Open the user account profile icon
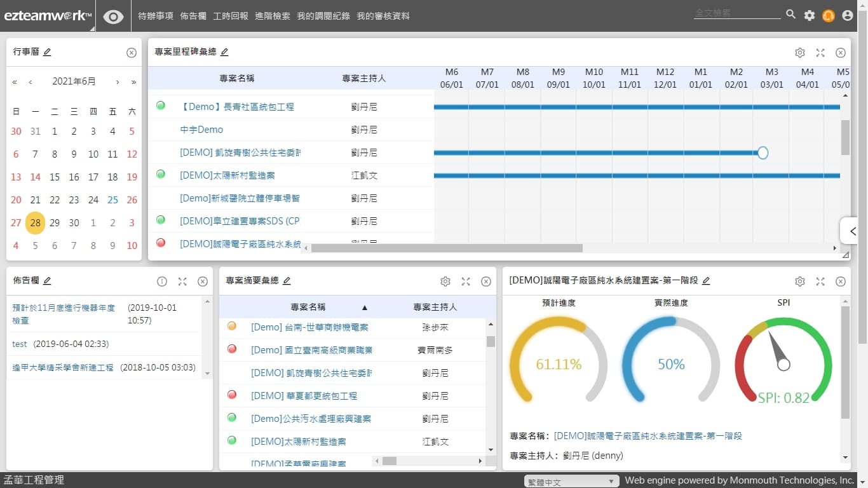Image resolution: width=868 pixels, height=488 pixels. (847, 15)
